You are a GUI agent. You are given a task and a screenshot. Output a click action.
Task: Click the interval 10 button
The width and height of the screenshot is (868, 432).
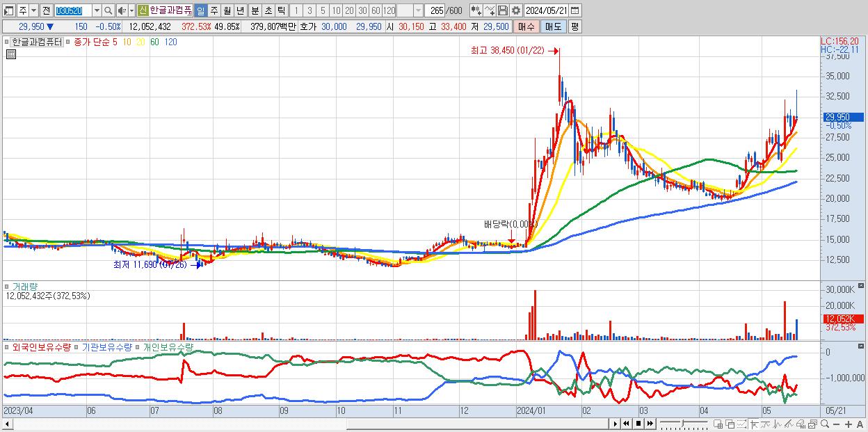pos(335,10)
